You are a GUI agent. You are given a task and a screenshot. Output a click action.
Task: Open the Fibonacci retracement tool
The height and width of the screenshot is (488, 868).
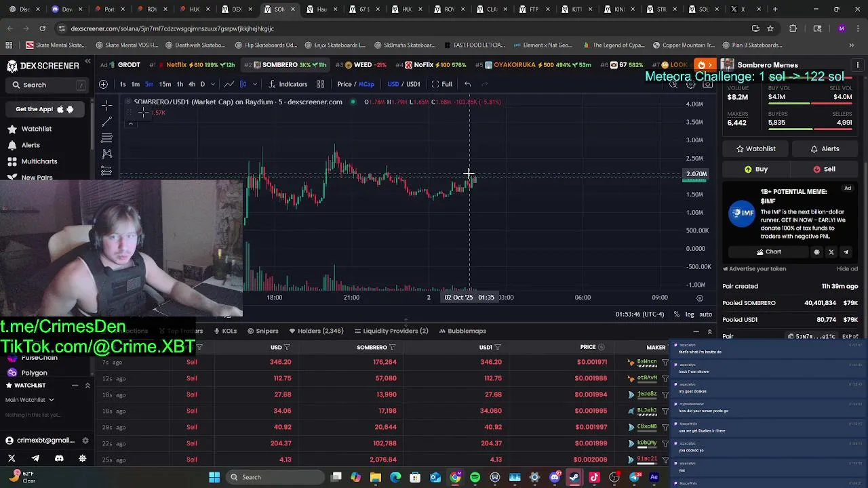coord(106,138)
